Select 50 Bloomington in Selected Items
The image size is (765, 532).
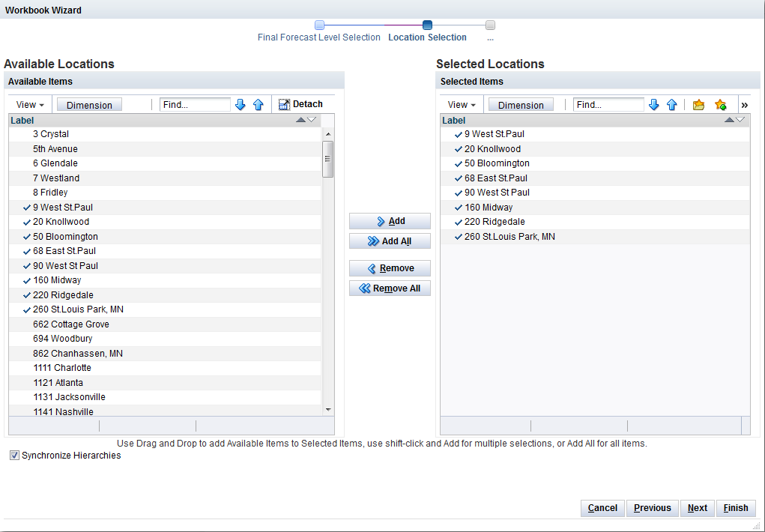coord(595,163)
